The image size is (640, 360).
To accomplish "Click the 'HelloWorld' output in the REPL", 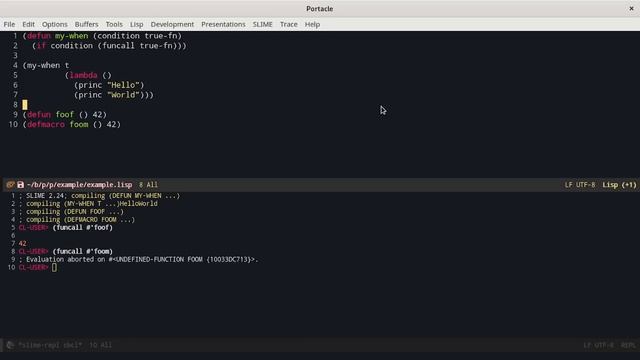I will (139, 204).
